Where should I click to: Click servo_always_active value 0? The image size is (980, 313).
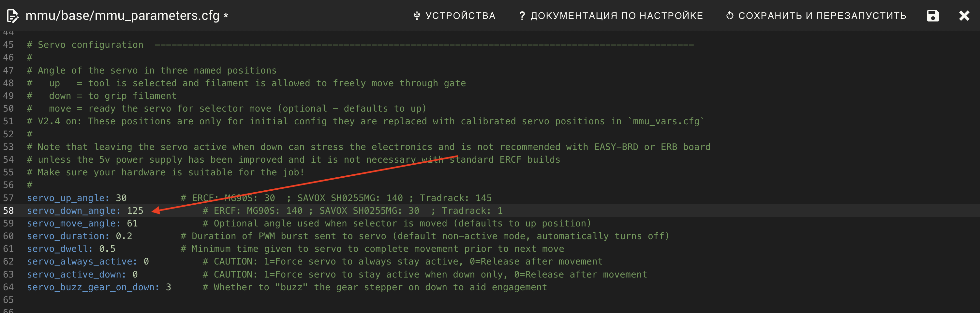point(146,261)
